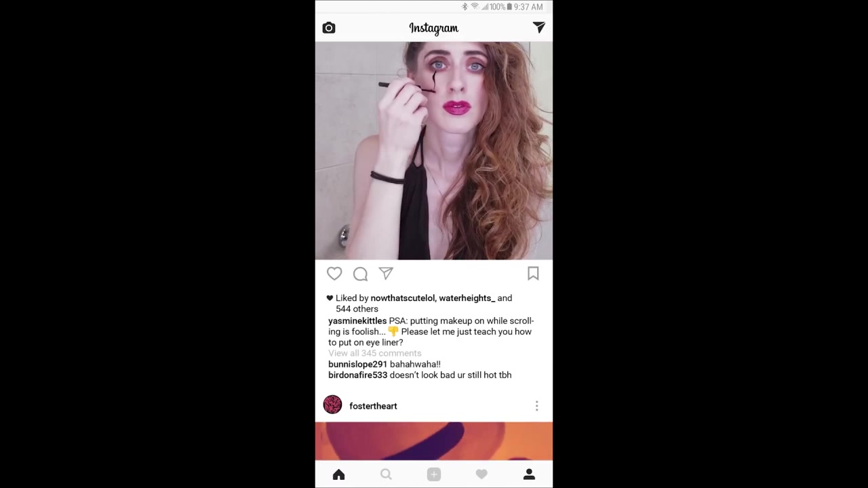Open yasminekittles profile from caption
The width and height of the screenshot is (868, 488).
click(x=357, y=321)
